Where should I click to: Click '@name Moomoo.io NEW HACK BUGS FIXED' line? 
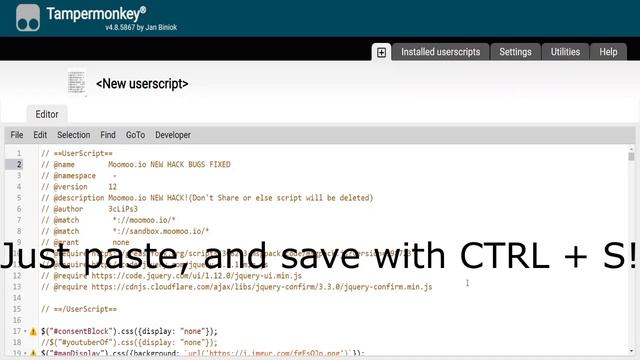point(136,164)
